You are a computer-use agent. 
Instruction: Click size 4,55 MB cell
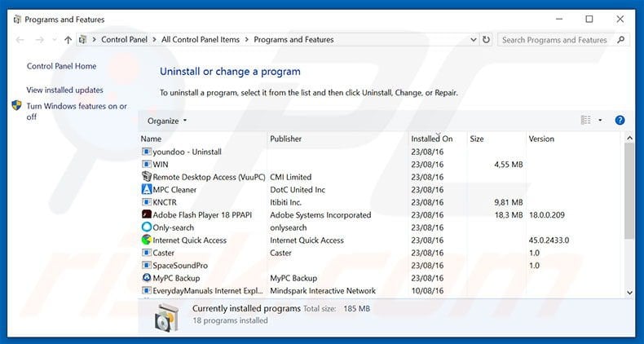pyautogui.click(x=509, y=164)
